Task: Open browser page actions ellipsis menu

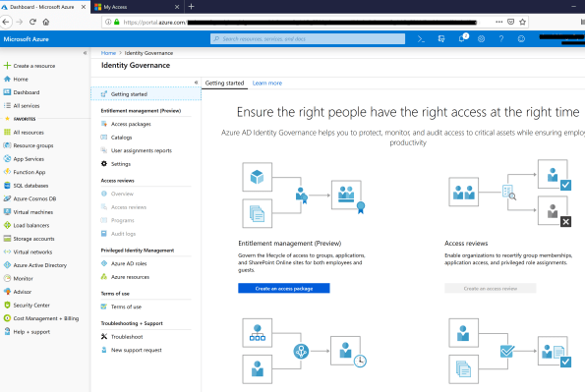Action: [498, 22]
